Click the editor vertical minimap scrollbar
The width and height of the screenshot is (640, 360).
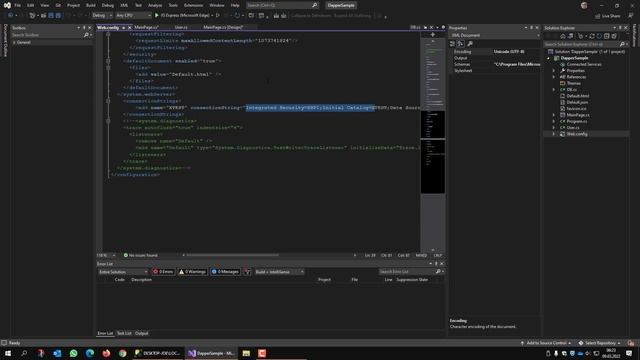pos(433,143)
